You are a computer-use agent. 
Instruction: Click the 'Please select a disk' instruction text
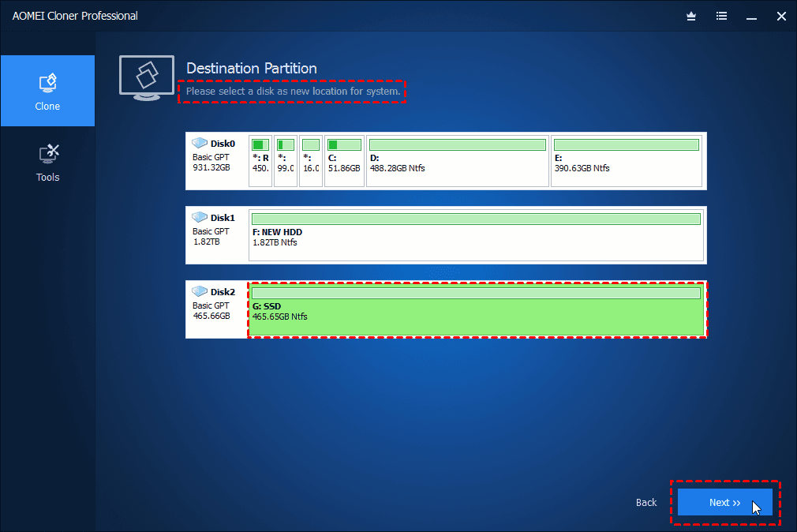pyautogui.click(x=293, y=91)
